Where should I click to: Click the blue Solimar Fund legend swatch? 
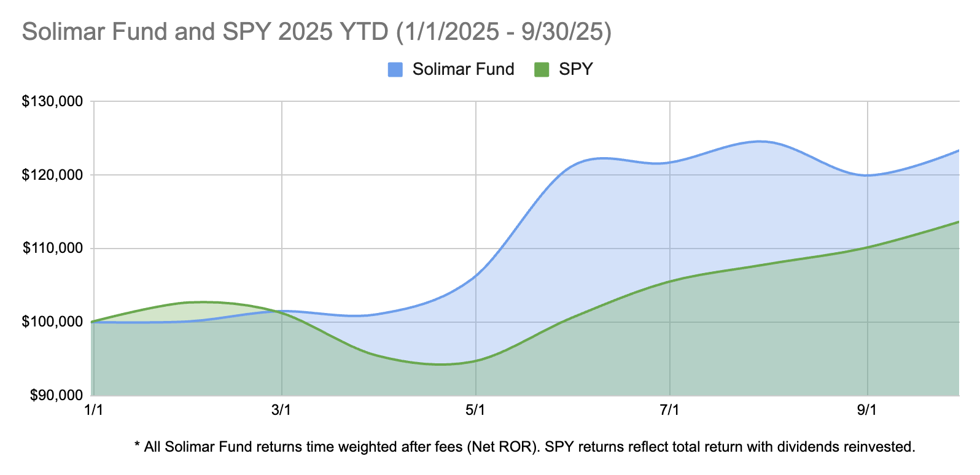395,69
